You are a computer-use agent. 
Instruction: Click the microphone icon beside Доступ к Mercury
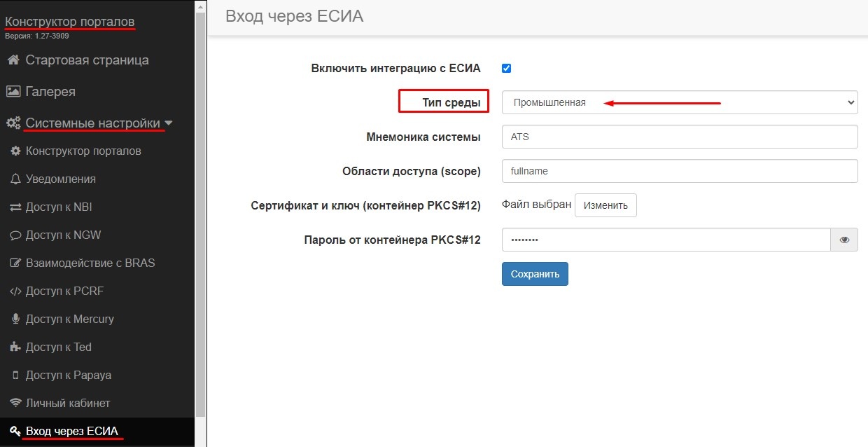(15, 319)
